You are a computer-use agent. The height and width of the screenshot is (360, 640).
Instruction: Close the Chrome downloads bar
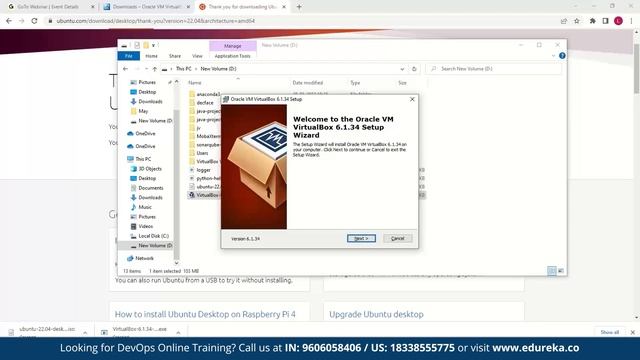(x=633, y=332)
